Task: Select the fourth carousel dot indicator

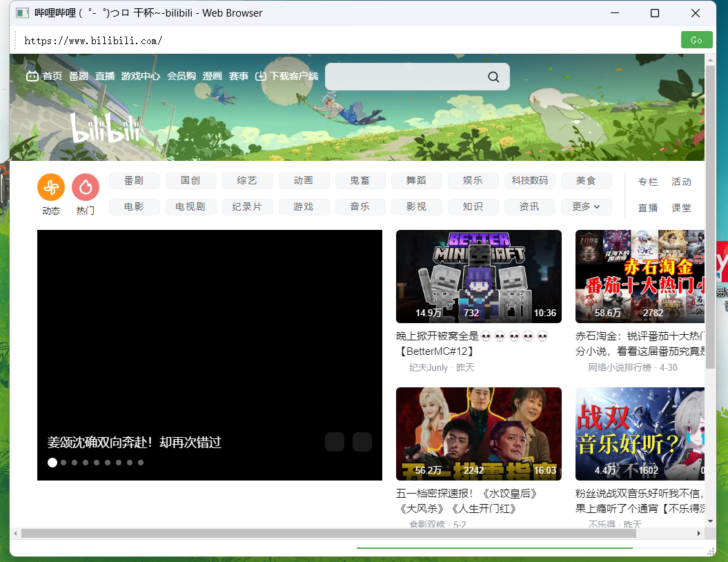Action: pos(86,463)
